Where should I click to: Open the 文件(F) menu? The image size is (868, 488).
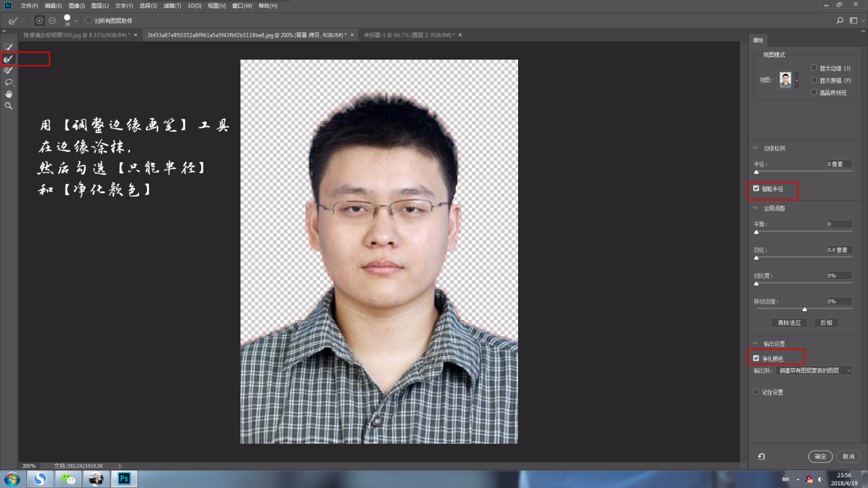tap(29, 6)
